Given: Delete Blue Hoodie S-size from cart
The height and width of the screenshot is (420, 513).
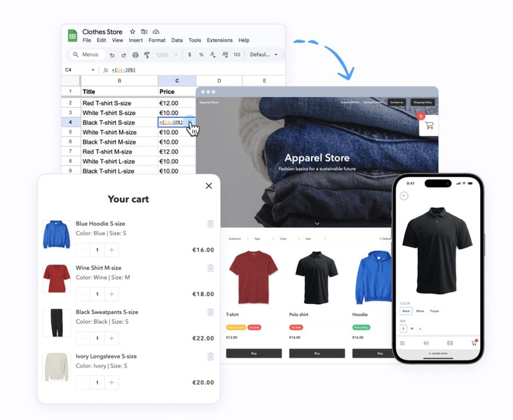Looking at the screenshot, I should click(x=210, y=224).
